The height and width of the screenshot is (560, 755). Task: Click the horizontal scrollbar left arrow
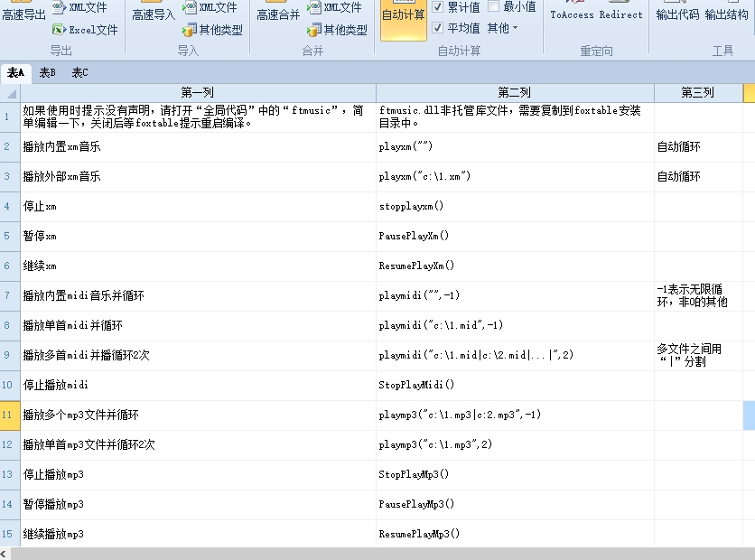tap(4, 554)
